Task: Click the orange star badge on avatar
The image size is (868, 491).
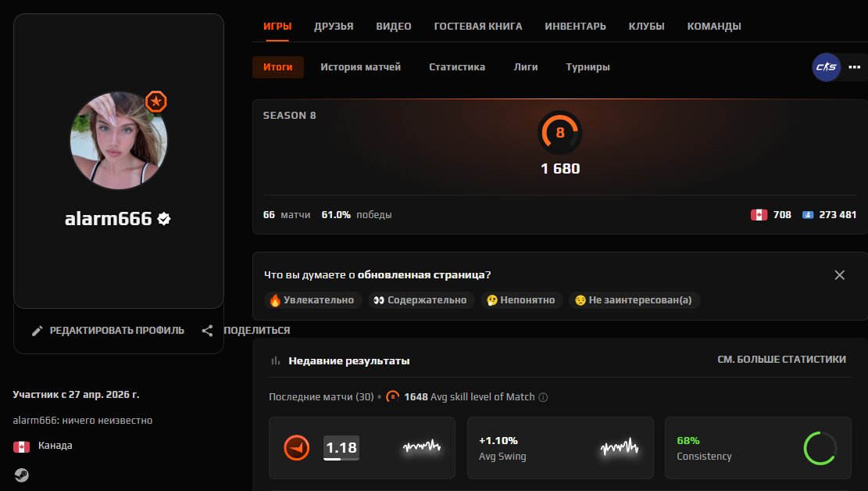Action: [156, 102]
